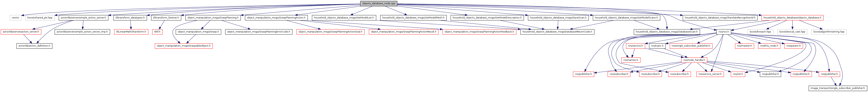Select the GraspPlanningActionFeedback.h node
Image resolution: width=868 pixels, height=92 pixels.
point(479,32)
